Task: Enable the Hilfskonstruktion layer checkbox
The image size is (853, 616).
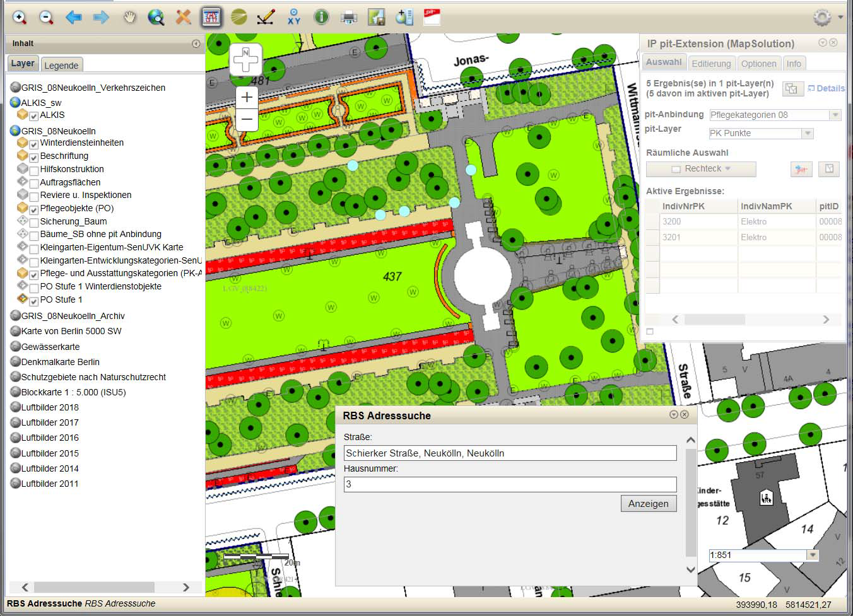Action: (x=34, y=170)
